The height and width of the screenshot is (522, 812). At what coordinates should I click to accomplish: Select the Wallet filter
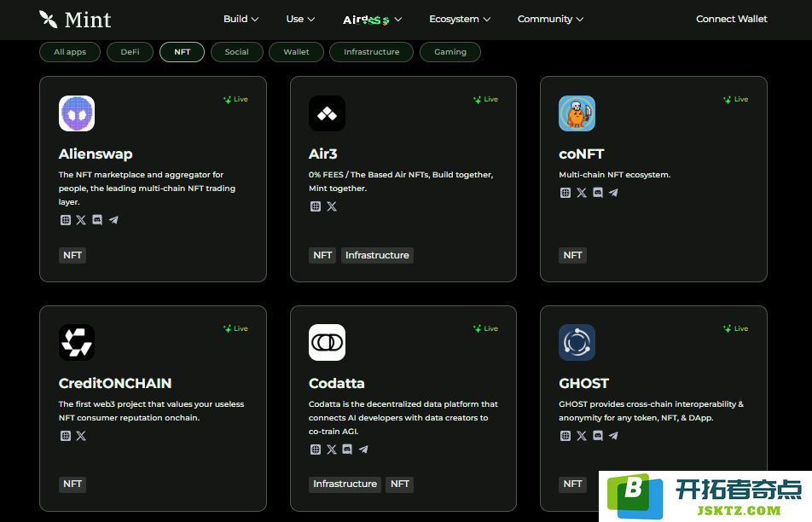296,52
